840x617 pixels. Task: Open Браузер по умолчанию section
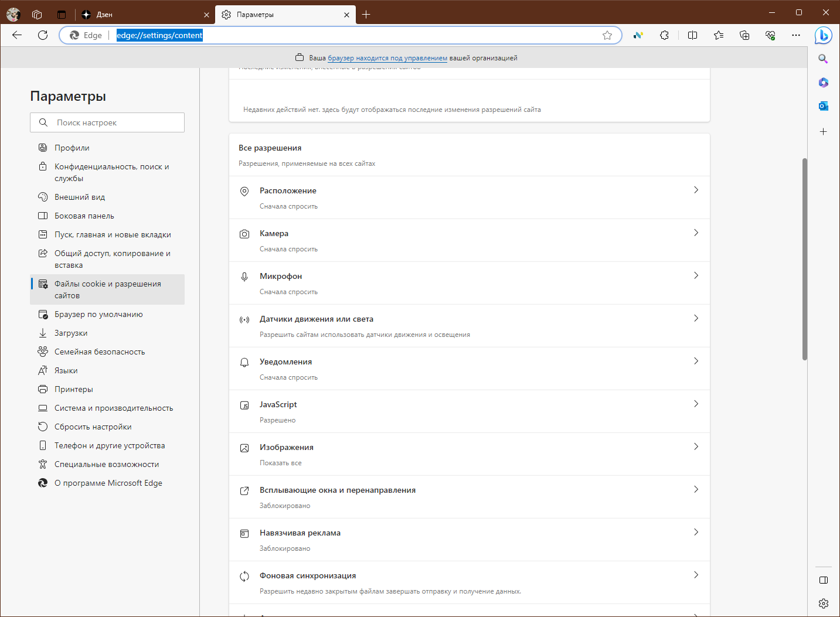click(107, 314)
